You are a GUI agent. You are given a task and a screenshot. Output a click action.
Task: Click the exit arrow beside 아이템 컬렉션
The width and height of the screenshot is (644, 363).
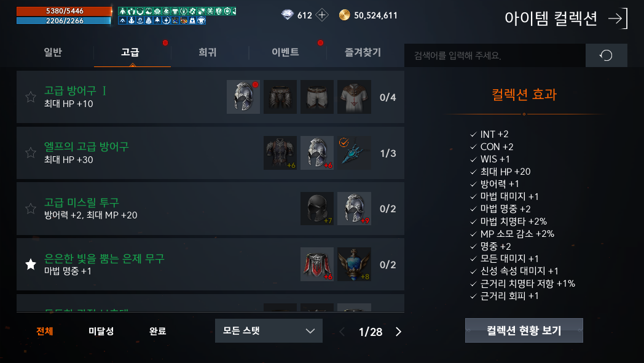point(618,18)
